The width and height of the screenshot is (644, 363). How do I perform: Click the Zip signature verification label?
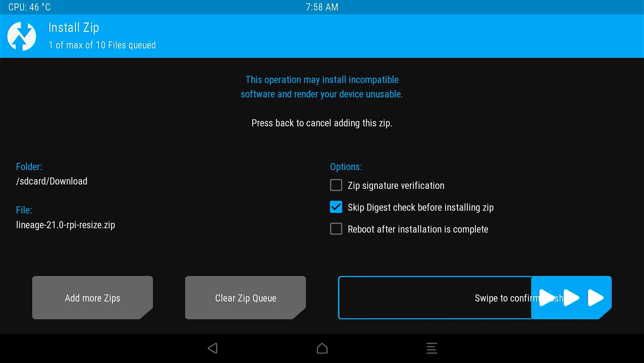pos(396,185)
